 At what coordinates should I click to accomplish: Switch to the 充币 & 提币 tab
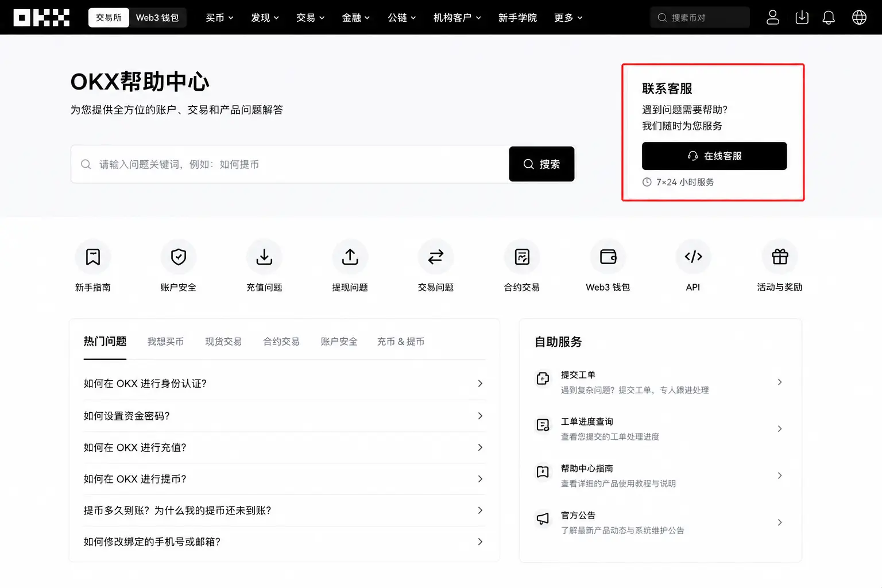click(x=401, y=342)
